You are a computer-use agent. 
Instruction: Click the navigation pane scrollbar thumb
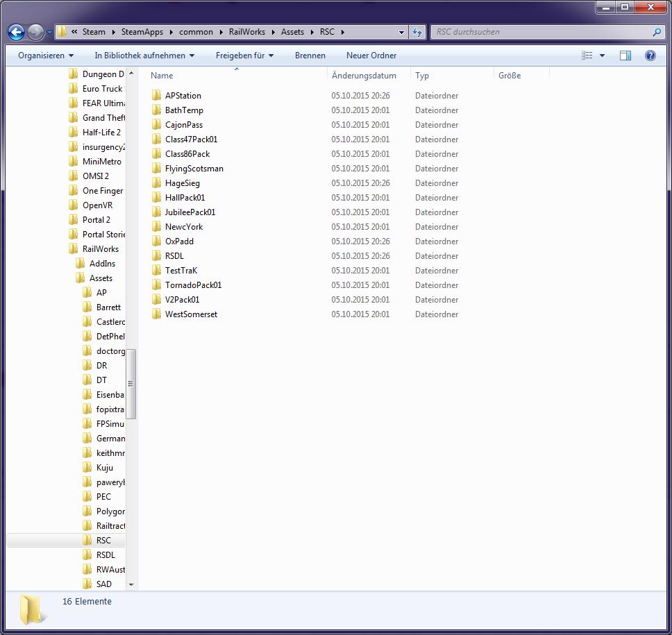tap(131, 384)
